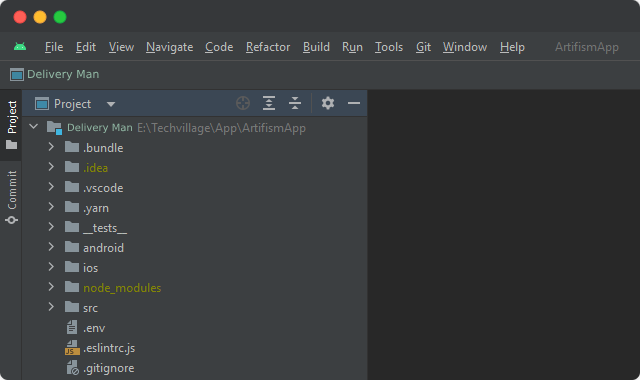Expand the ios folder
The image size is (640, 380).
click(51, 267)
